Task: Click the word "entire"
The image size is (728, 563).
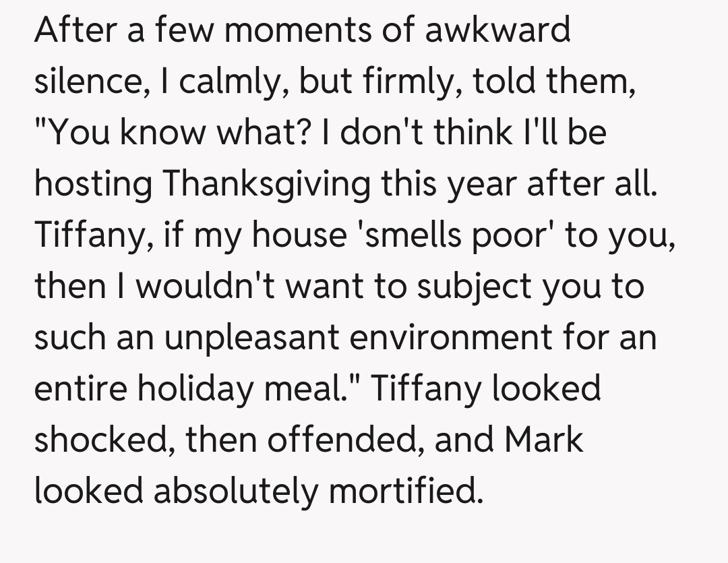Action: (x=75, y=389)
